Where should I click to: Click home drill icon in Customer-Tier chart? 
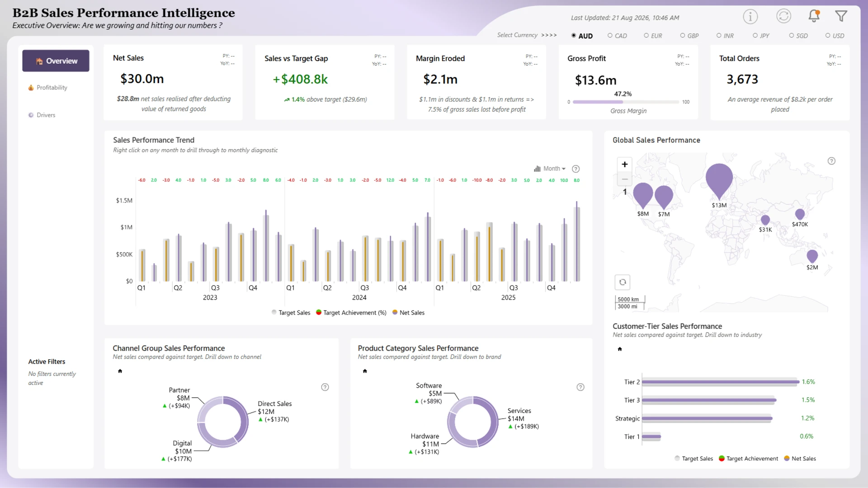click(620, 349)
